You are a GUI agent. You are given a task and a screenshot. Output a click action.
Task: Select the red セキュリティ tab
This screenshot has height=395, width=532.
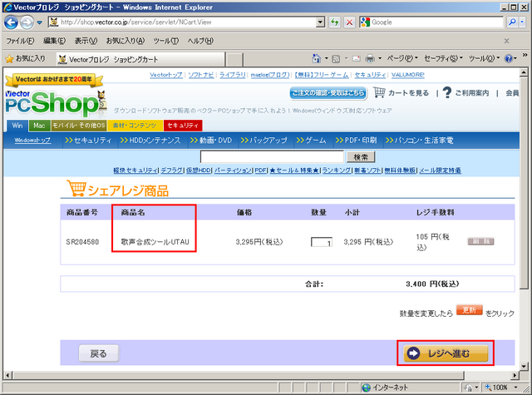(183, 126)
